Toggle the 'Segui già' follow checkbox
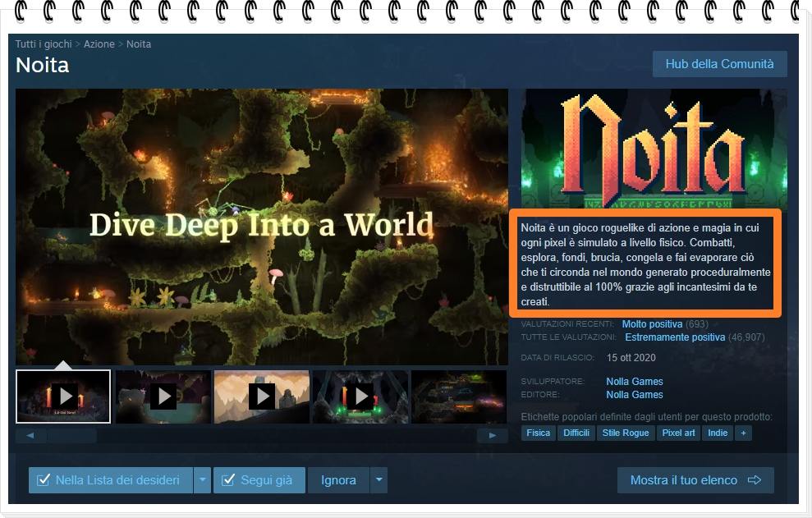This screenshot has height=518, width=812. point(229,480)
